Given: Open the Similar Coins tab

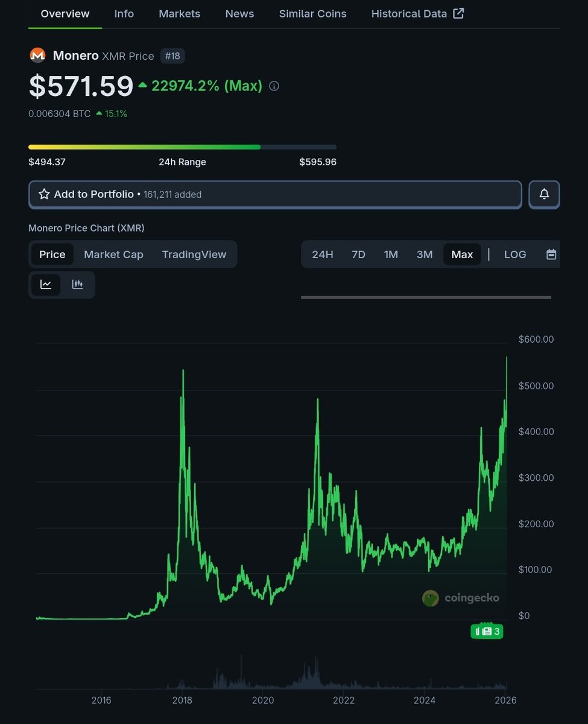Looking at the screenshot, I should tap(312, 13).
